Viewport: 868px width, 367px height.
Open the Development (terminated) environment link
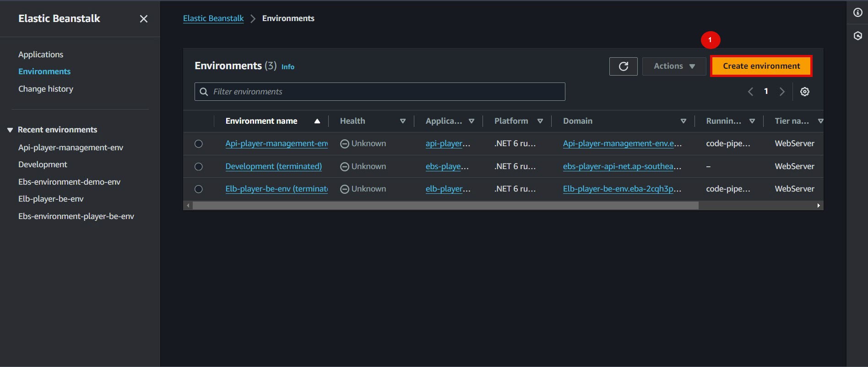coord(273,166)
